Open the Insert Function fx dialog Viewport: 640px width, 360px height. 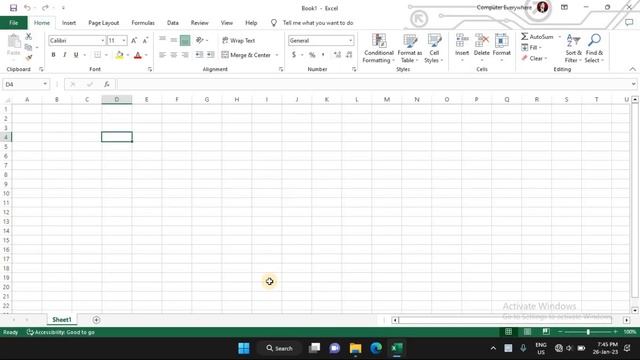tap(107, 84)
